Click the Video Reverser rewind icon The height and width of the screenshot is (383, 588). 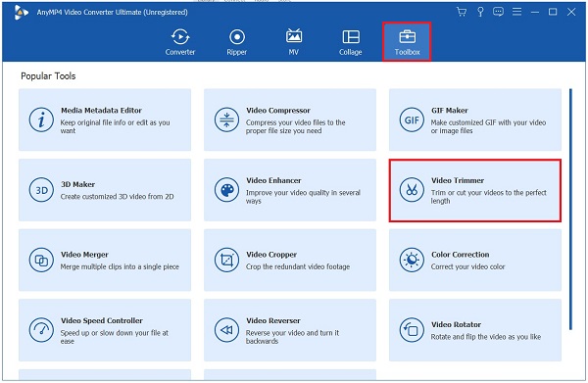click(226, 330)
